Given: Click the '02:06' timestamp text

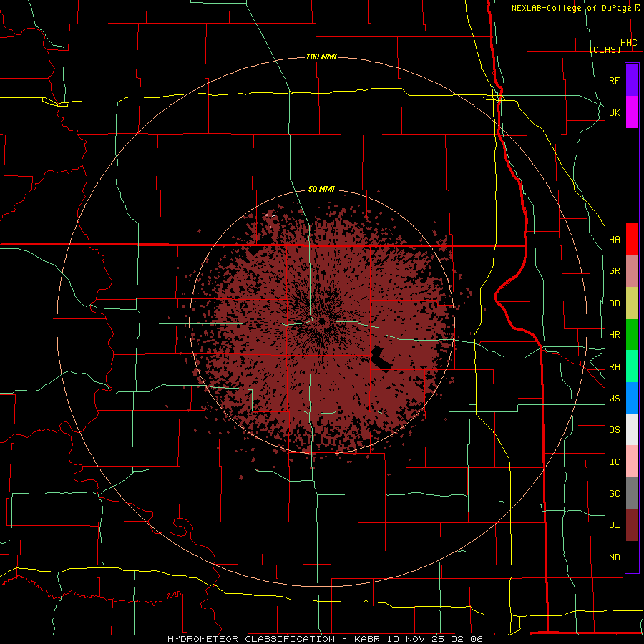Looking at the screenshot, I should [466, 639].
